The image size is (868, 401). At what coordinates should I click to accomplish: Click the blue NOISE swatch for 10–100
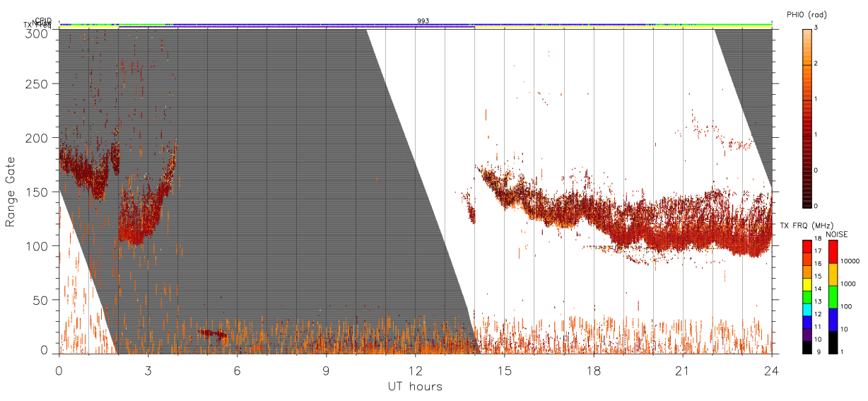coord(833,319)
